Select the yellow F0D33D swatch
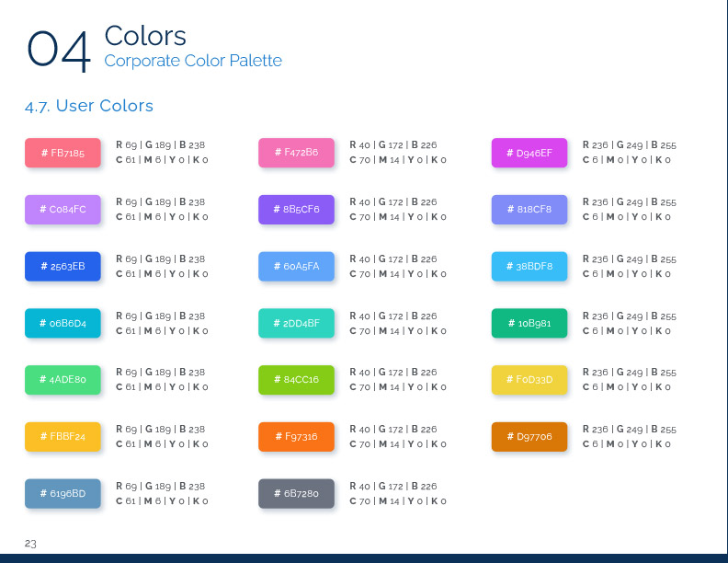Screen dimensions: 728x563 click(529, 380)
